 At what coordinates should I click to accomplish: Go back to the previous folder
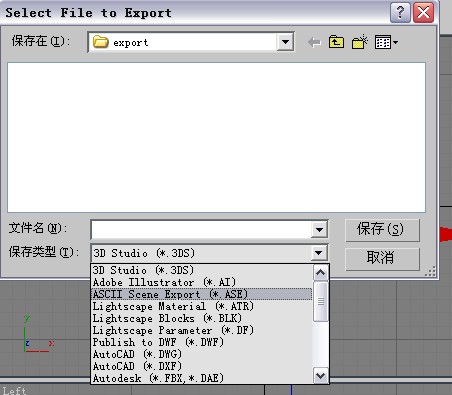pyautogui.click(x=314, y=42)
